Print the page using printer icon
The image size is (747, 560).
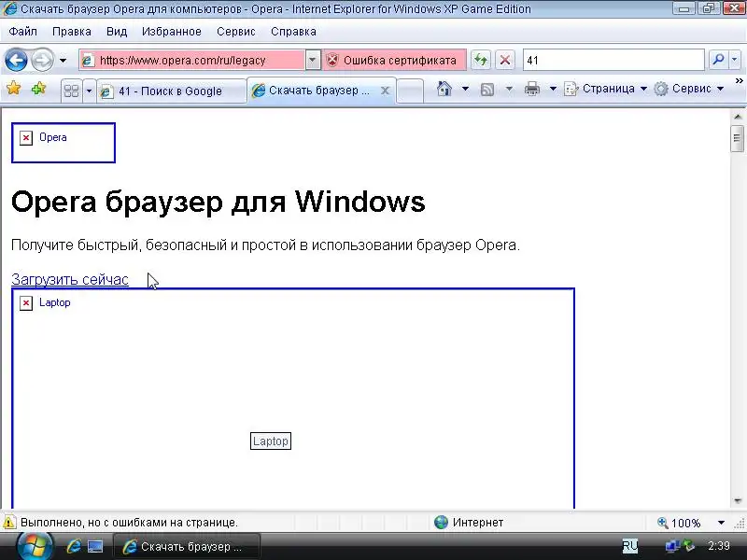coord(532,89)
